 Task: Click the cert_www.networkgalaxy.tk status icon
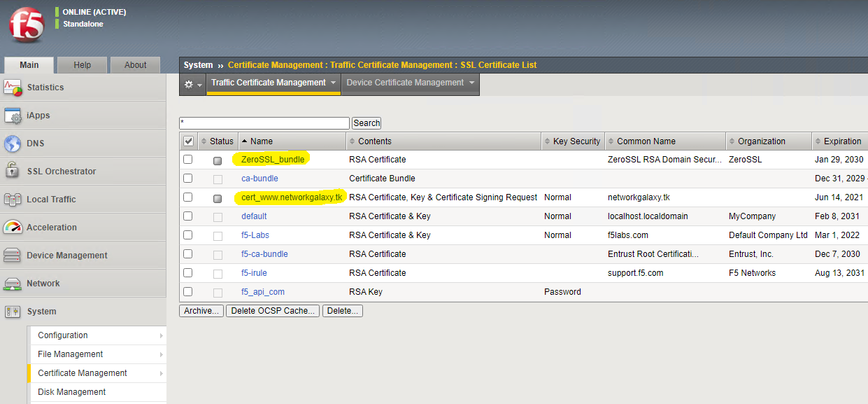(218, 198)
